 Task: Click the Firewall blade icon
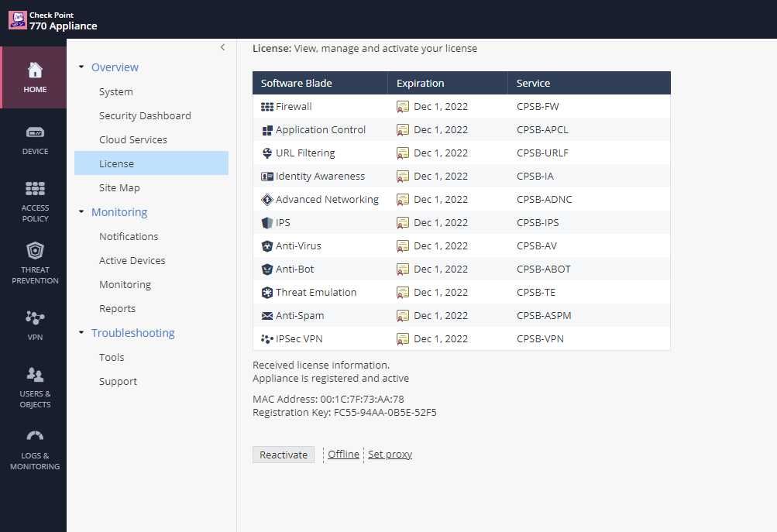(x=267, y=107)
